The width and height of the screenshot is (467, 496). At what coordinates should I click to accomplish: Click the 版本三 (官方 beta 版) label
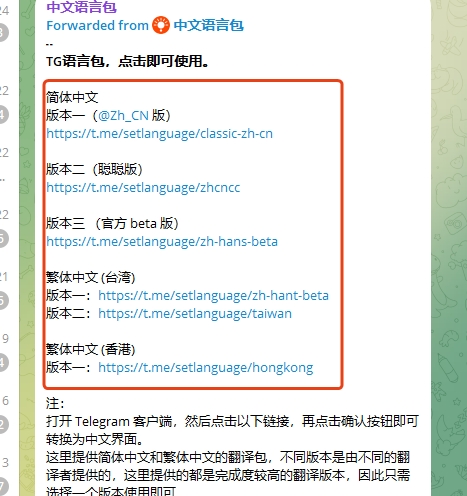click(112, 224)
